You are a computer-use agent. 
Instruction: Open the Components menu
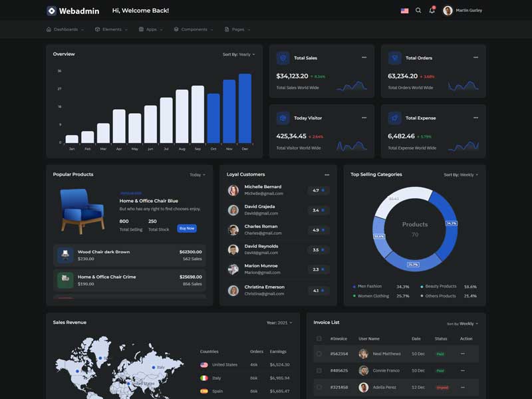(194, 29)
